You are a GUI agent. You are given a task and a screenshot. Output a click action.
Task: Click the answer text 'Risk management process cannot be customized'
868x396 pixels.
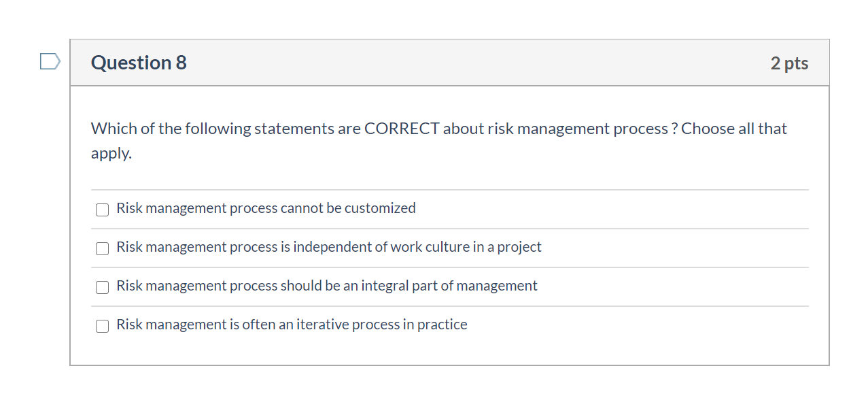click(x=266, y=208)
